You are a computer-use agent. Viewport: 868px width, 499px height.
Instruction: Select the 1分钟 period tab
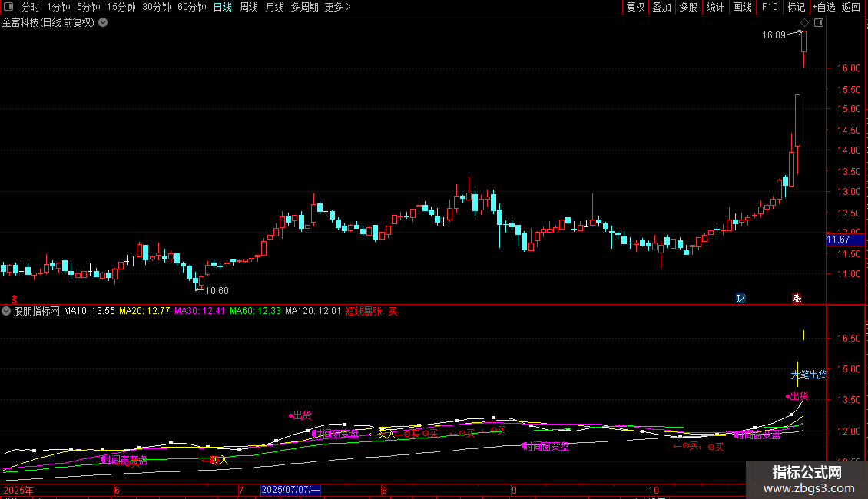(x=58, y=7)
